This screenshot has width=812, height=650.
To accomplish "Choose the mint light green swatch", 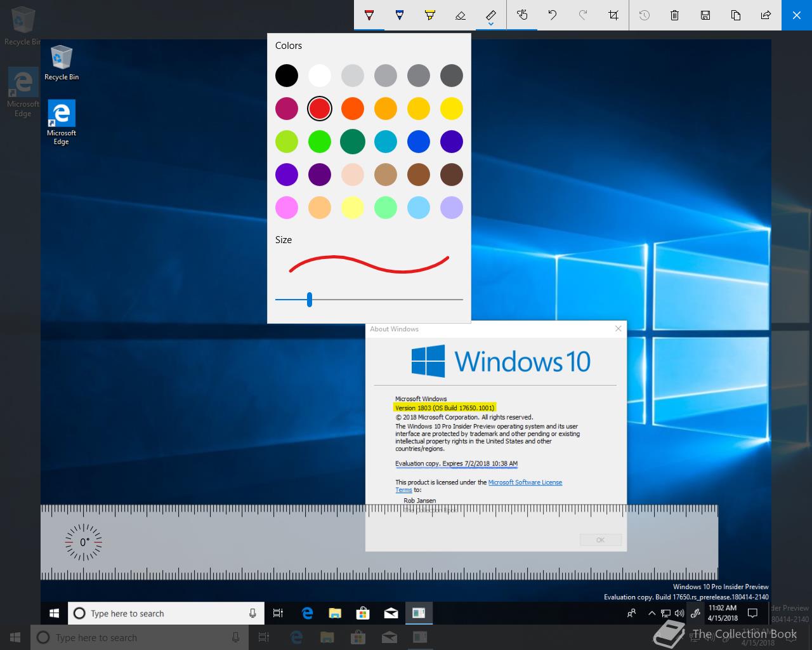I will tap(386, 208).
